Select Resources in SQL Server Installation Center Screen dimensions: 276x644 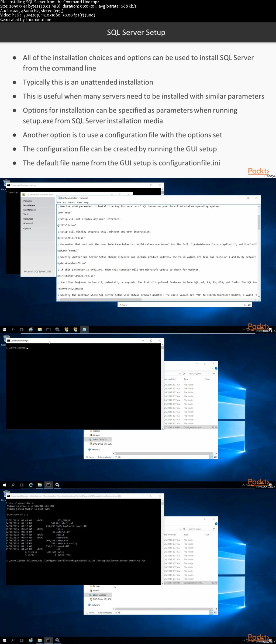click(x=28, y=219)
